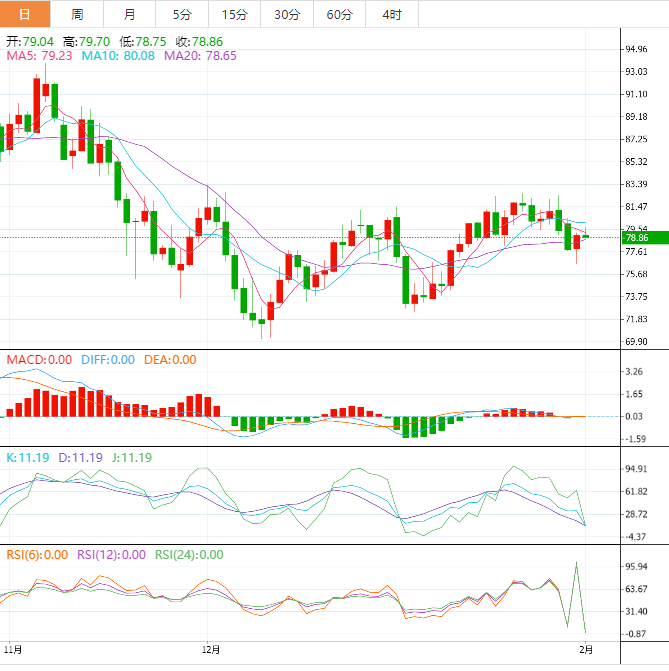The image size is (669, 671).
Task: Switch to the 月 (monthly) tab
Action: tap(129, 14)
